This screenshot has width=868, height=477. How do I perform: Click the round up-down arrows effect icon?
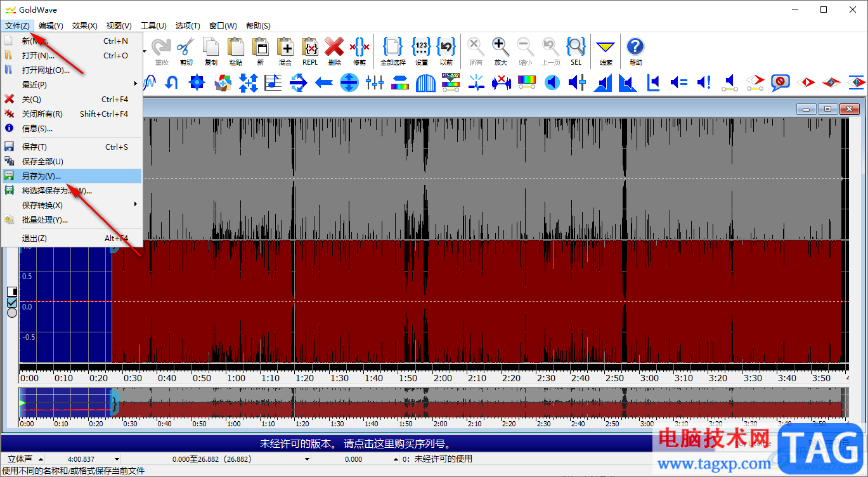(x=349, y=82)
